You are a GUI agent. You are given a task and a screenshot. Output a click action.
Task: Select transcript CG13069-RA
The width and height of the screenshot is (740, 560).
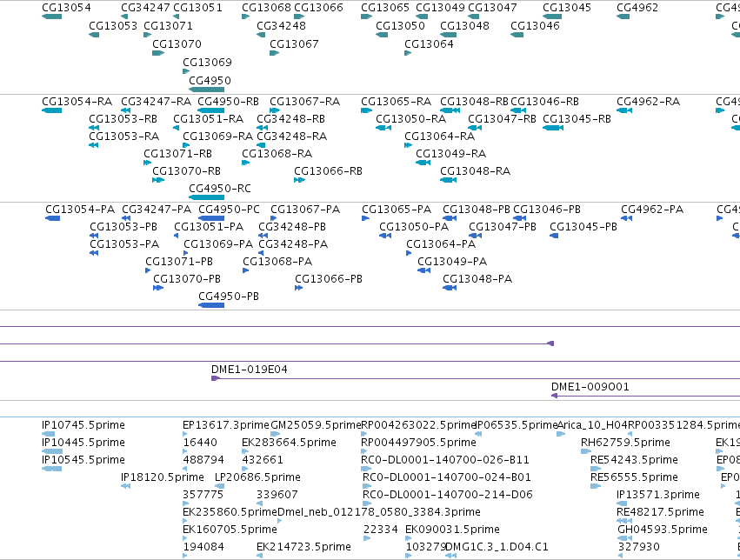(186, 145)
